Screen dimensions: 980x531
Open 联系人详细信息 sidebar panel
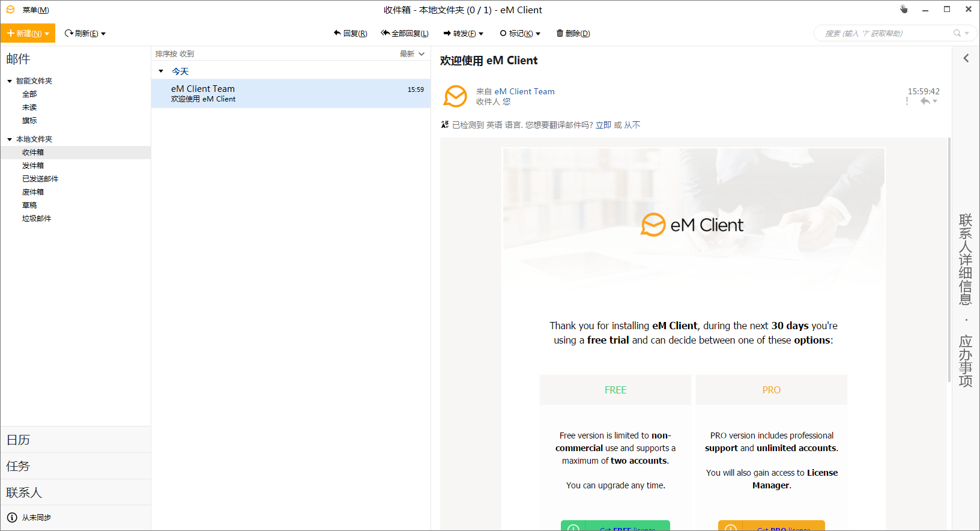966,259
